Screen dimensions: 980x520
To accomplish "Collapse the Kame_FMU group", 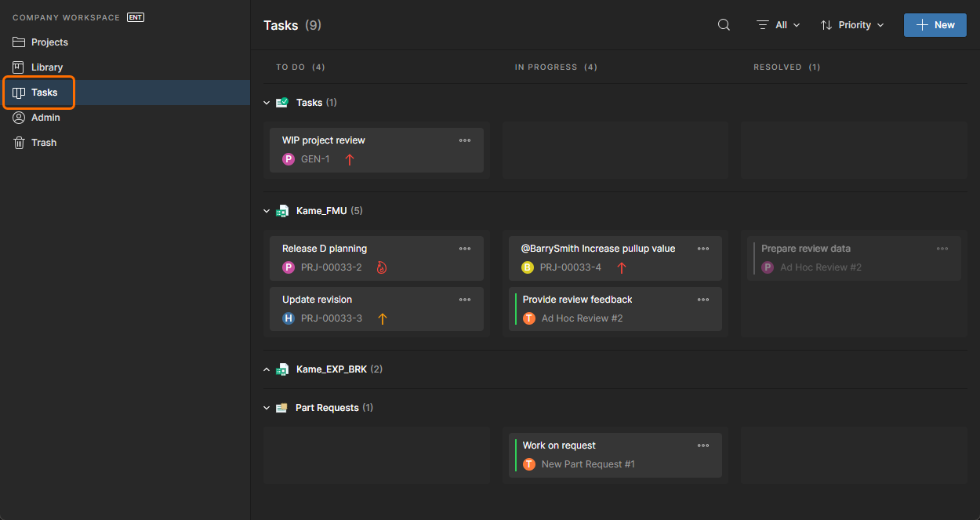I will (267, 211).
